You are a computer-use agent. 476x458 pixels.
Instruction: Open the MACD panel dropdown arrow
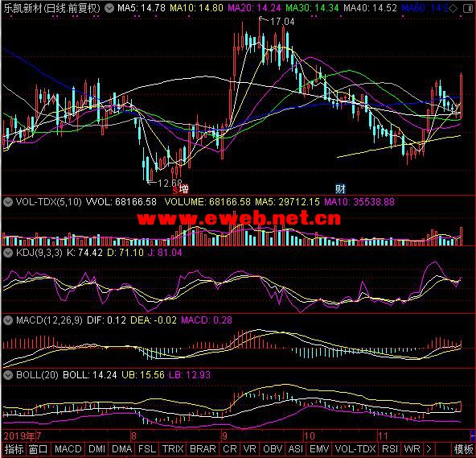[8, 320]
